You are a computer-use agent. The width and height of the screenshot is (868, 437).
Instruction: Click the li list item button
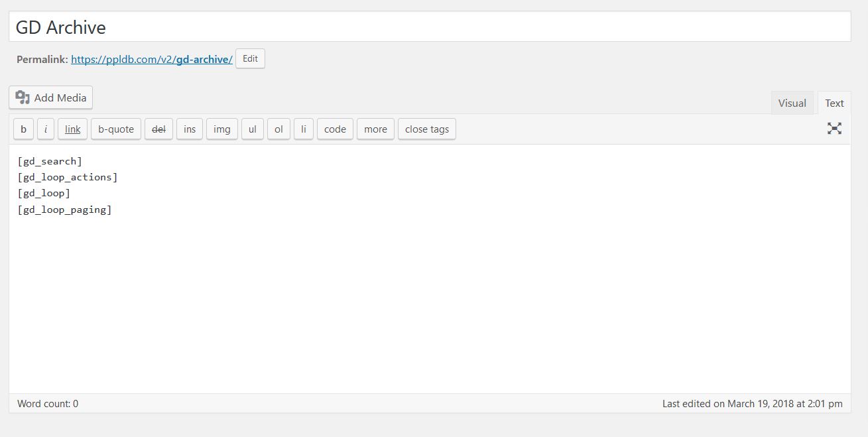coord(303,129)
